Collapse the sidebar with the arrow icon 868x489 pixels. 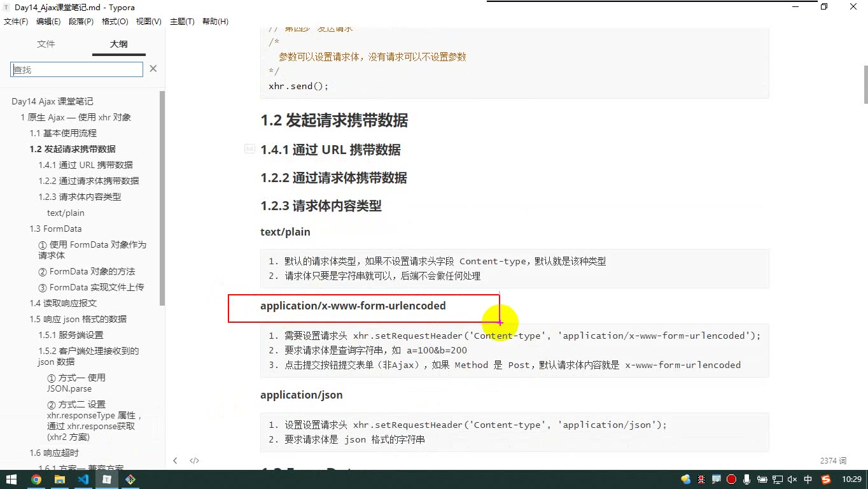click(175, 460)
